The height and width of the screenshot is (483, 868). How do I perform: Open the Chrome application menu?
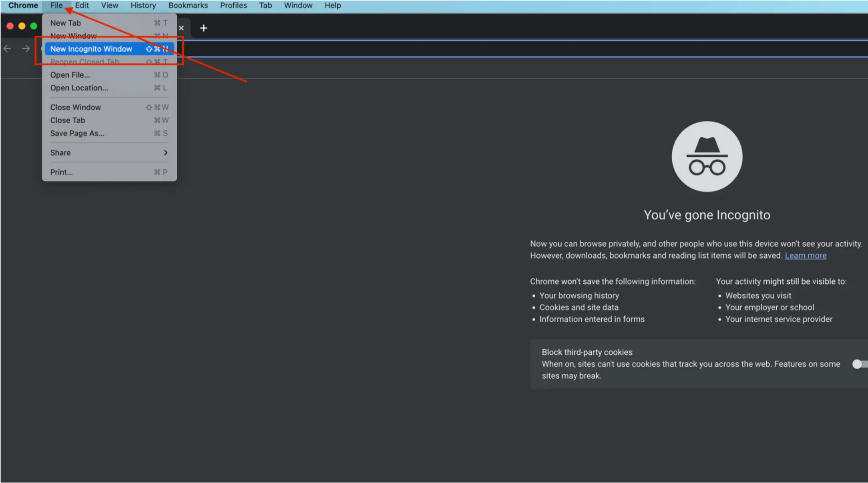(x=23, y=5)
